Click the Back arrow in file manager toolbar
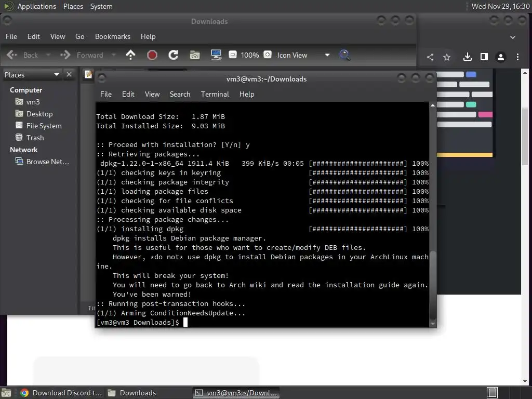 (x=12, y=55)
